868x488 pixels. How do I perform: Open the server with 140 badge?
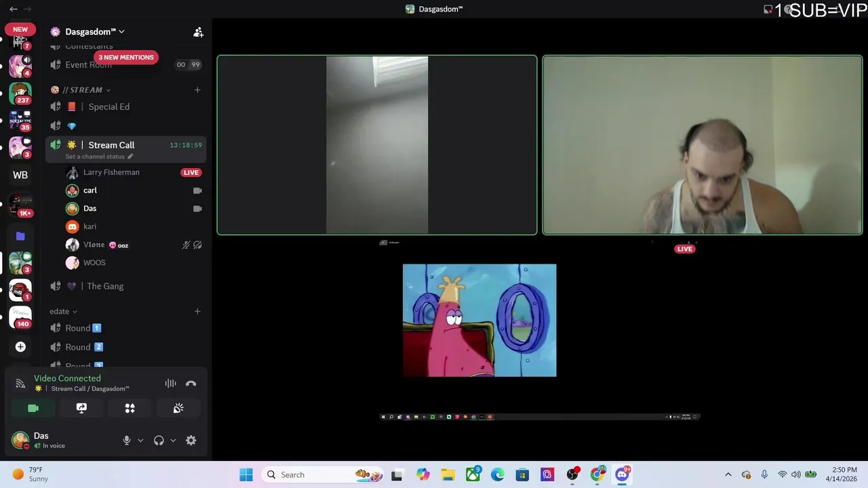20,317
